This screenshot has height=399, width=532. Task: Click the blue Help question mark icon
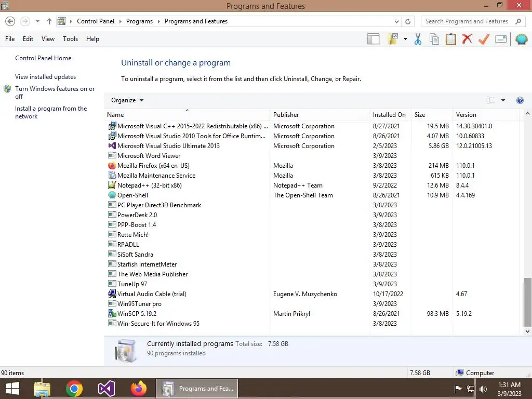tap(520, 100)
